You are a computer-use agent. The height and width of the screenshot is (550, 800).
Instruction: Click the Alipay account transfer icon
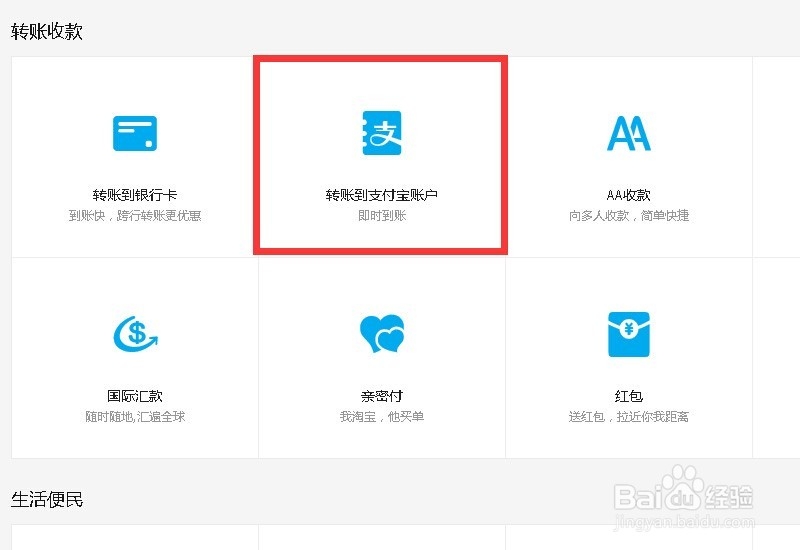[382, 133]
